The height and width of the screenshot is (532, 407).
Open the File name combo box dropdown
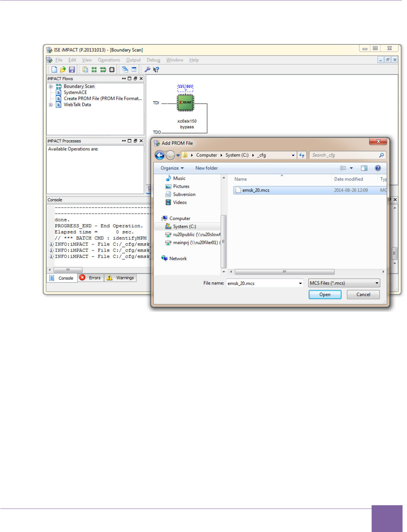click(301, 283)
